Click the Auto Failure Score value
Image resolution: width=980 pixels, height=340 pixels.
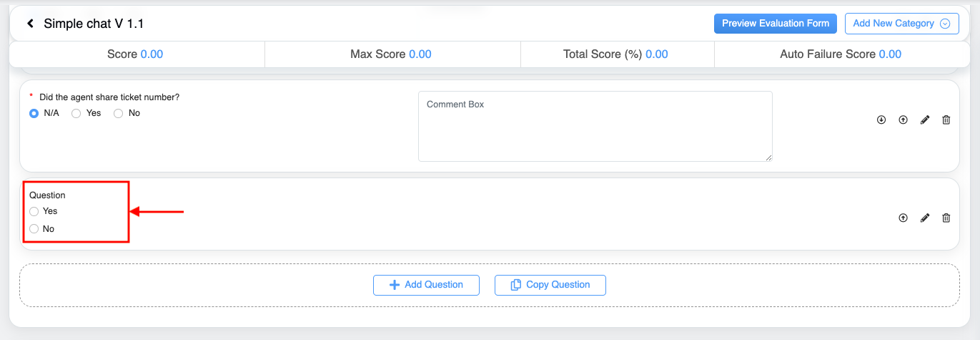coord(890,54)
